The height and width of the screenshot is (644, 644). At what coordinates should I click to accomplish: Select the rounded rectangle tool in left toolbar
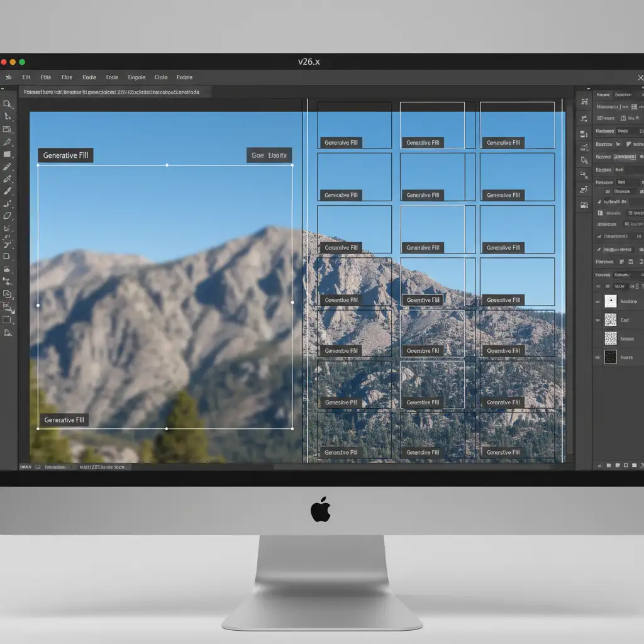click(x=7, y=257)
